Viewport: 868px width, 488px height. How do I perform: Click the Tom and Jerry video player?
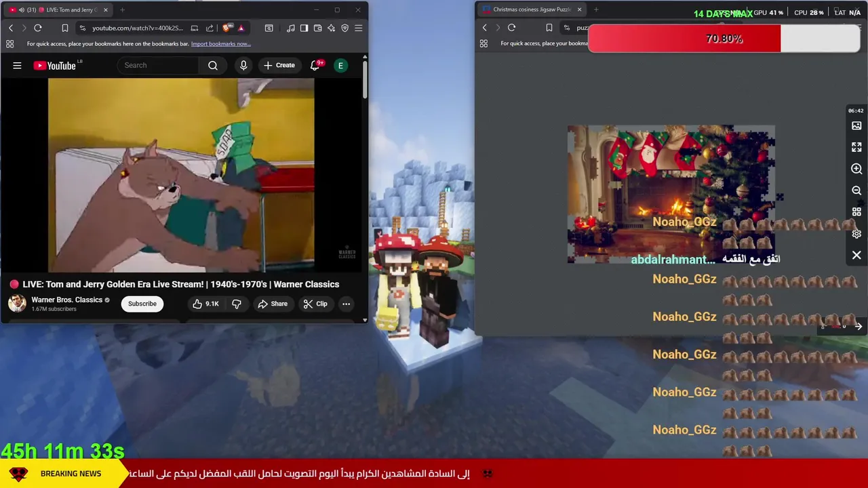click(181, 175)
